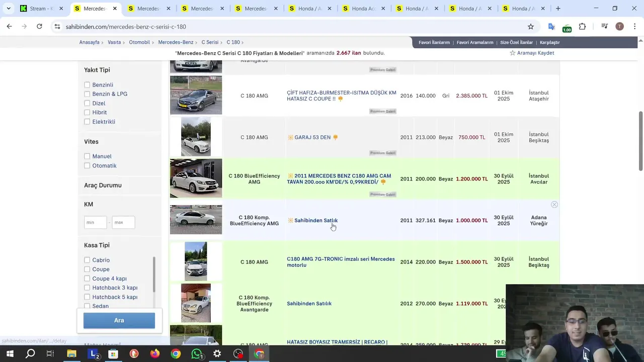Tick the Hatchback 3 kapı checkbox
644x362 pixels.
87,288
